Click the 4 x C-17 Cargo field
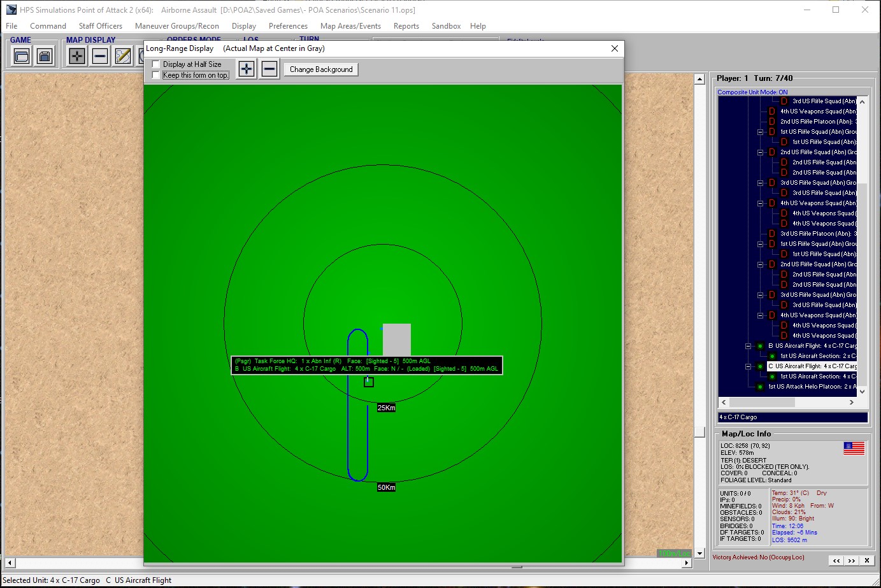Screen dimensions: 881x588 point(793,417)
